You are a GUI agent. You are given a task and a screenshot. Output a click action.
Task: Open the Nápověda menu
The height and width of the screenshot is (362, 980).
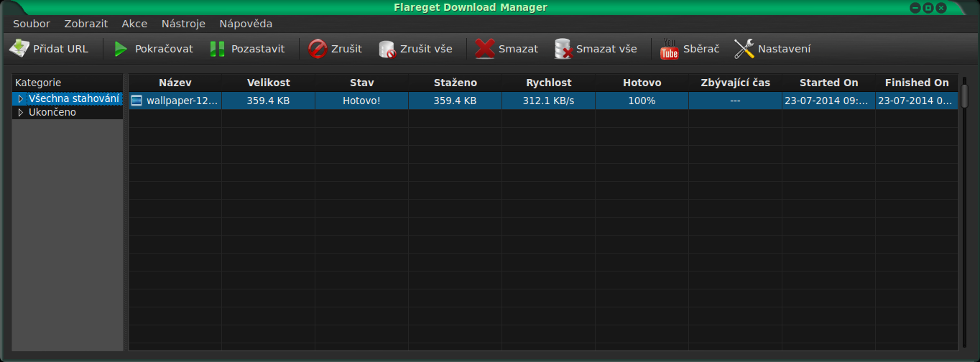coord(246,24)
